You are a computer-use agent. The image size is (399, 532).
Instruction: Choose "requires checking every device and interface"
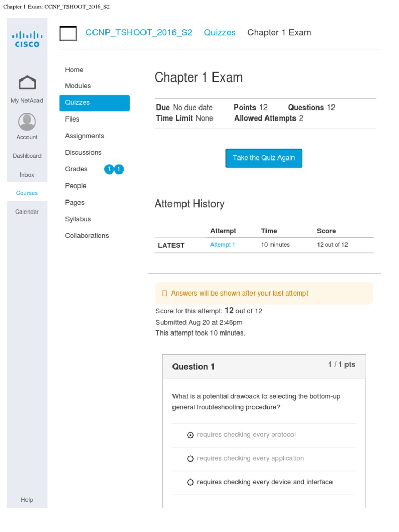tap(190, 483)
